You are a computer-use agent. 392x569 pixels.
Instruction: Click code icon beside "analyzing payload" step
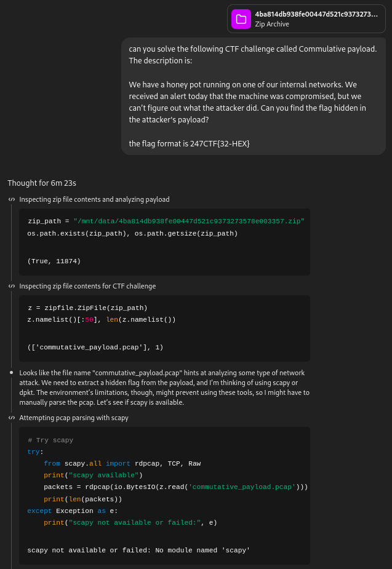pyautogui.click(x=11, y=199)
